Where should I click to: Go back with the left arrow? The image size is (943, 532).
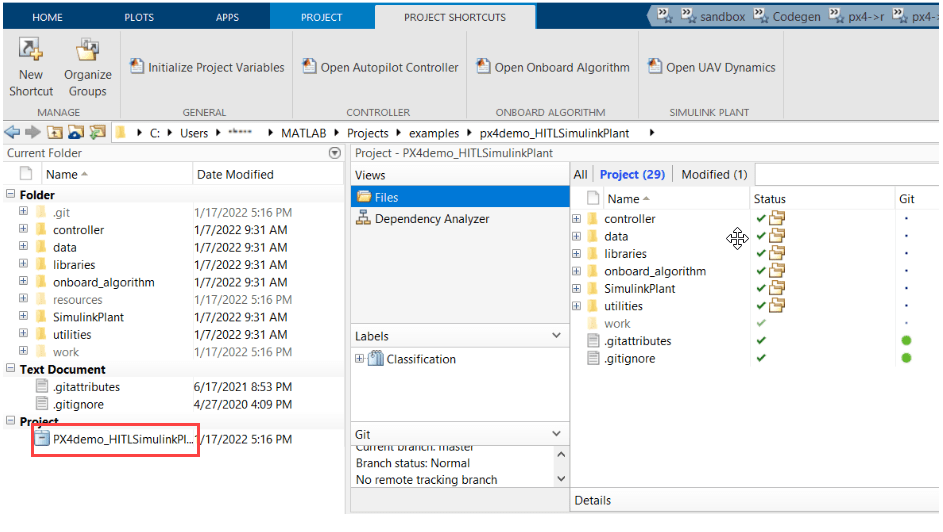tap(12, 132)
